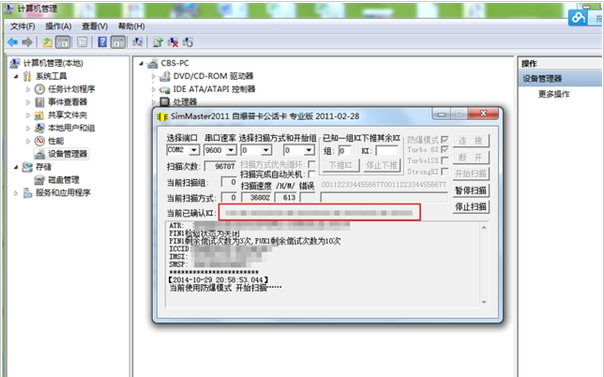
Task: Select 处理器 device category
Action: pos(185,102)
